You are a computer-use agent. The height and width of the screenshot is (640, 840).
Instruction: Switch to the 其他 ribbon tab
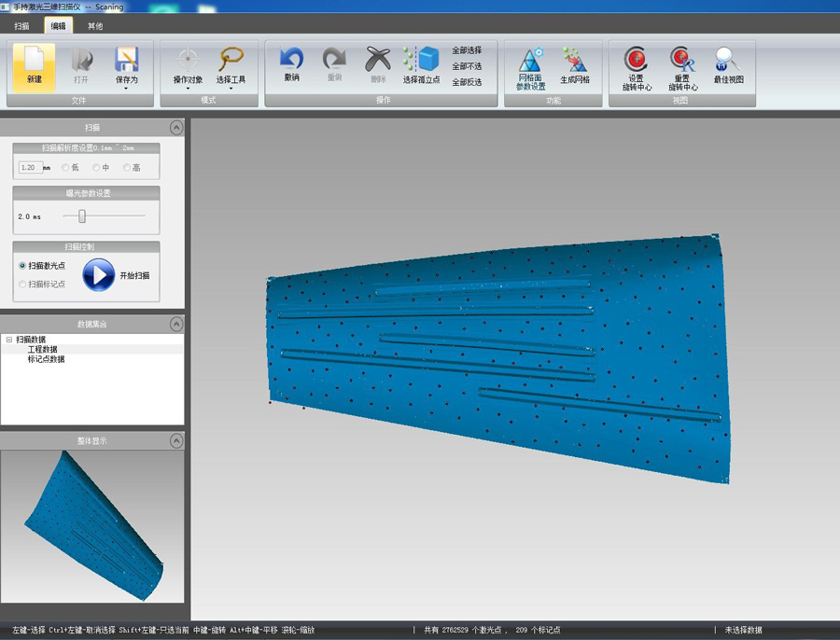pos(95,26)
